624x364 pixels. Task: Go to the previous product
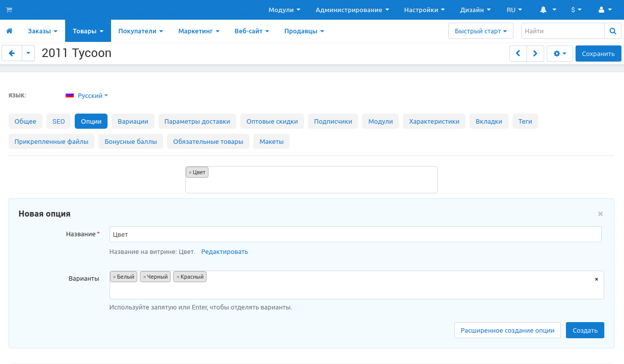(518, 54)
